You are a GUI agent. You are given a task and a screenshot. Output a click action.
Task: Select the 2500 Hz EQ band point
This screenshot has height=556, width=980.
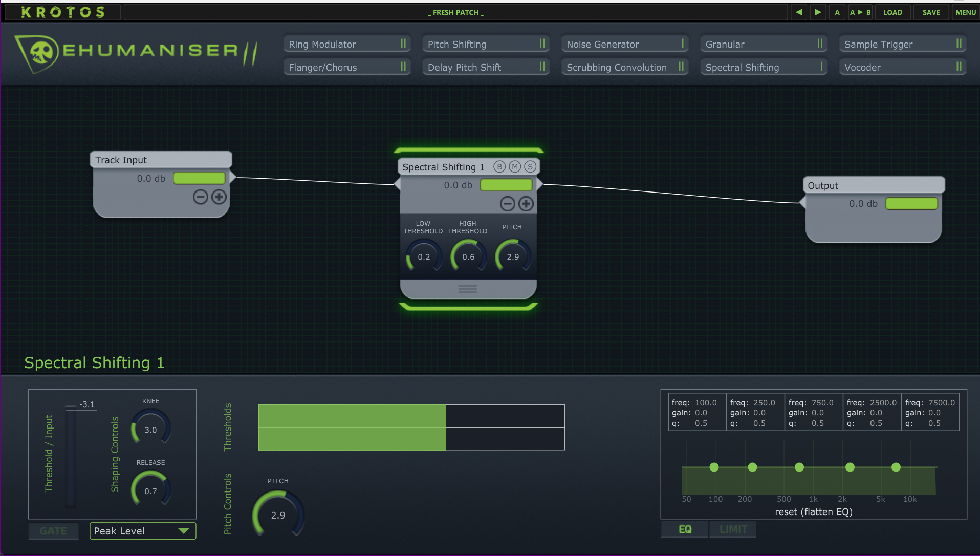point(850,467)
